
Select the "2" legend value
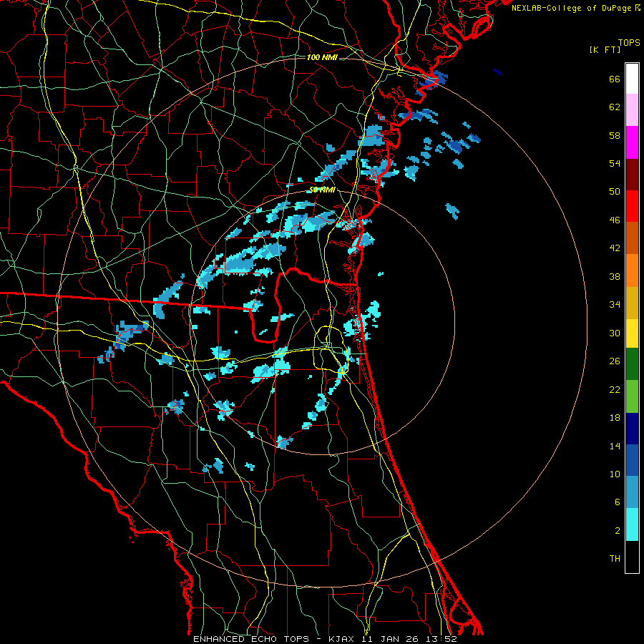(x=618, y=531)
